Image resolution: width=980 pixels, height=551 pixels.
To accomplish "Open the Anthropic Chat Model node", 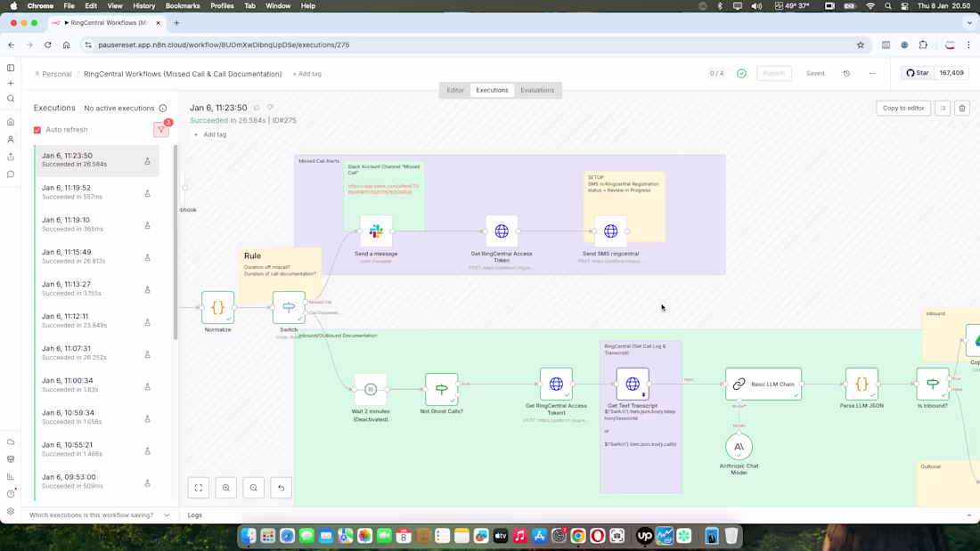I will [739, 447].
